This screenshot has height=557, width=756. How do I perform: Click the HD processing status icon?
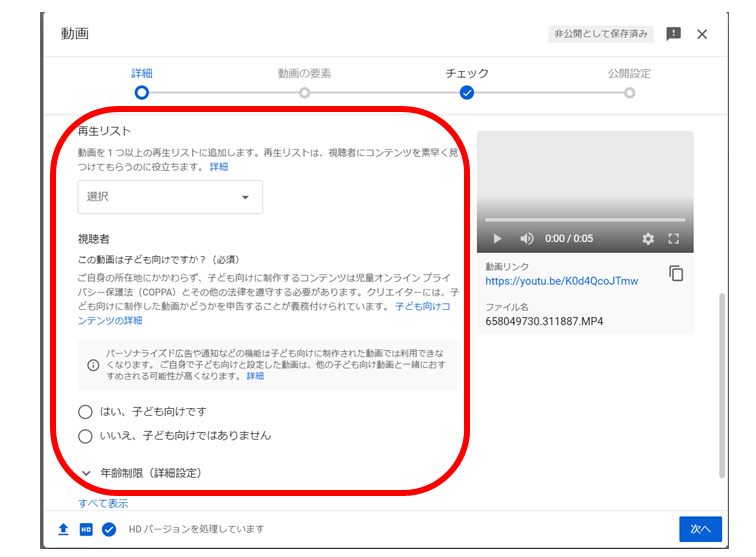86,530
